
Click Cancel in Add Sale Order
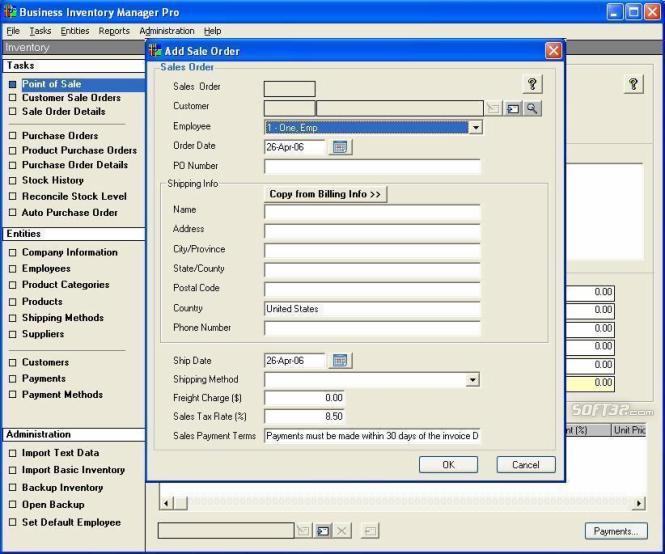click(x=526, y=464)
